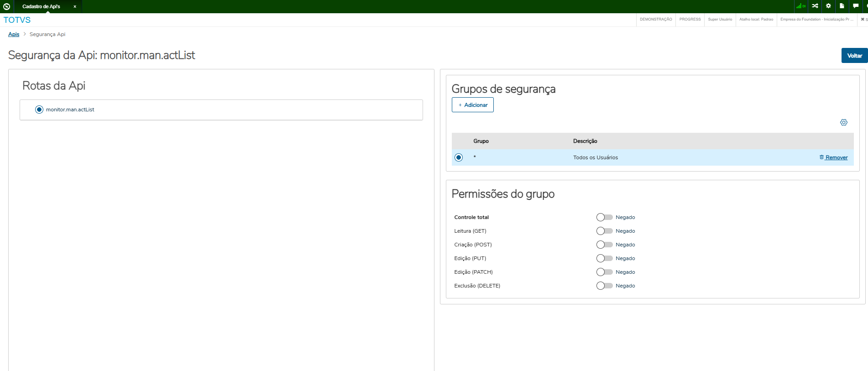Enable the Leitura (GET) permission switch
The height and width of the screenshot is (371, 868).
(604, 231)
